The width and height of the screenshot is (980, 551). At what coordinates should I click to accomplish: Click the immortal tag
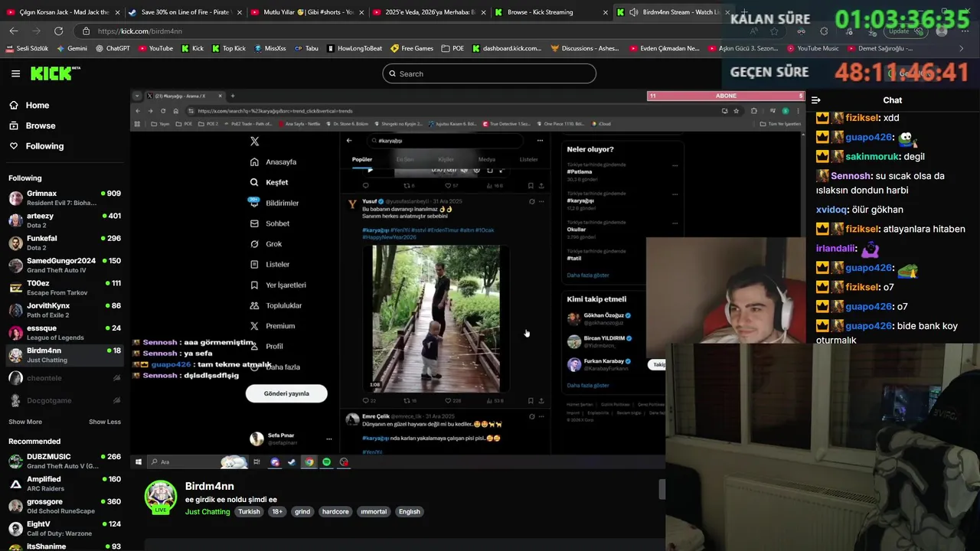tap(374, 512)
